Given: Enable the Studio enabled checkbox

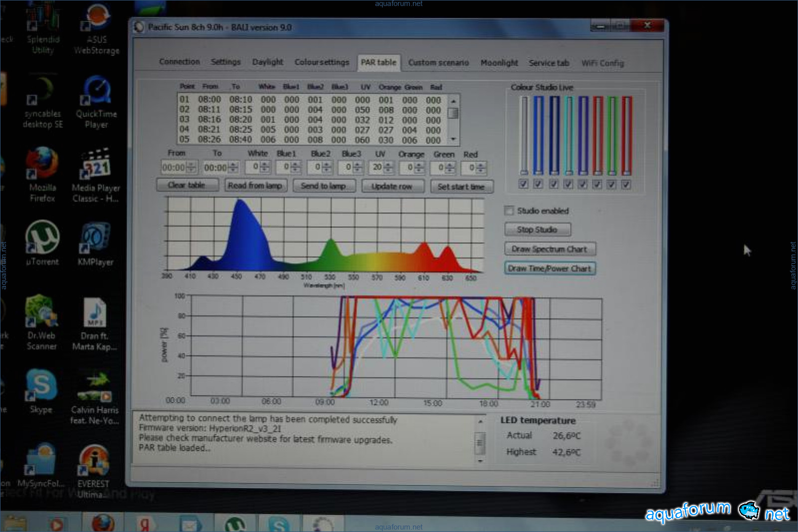Looking at the screenshot, I should [509, 211].
